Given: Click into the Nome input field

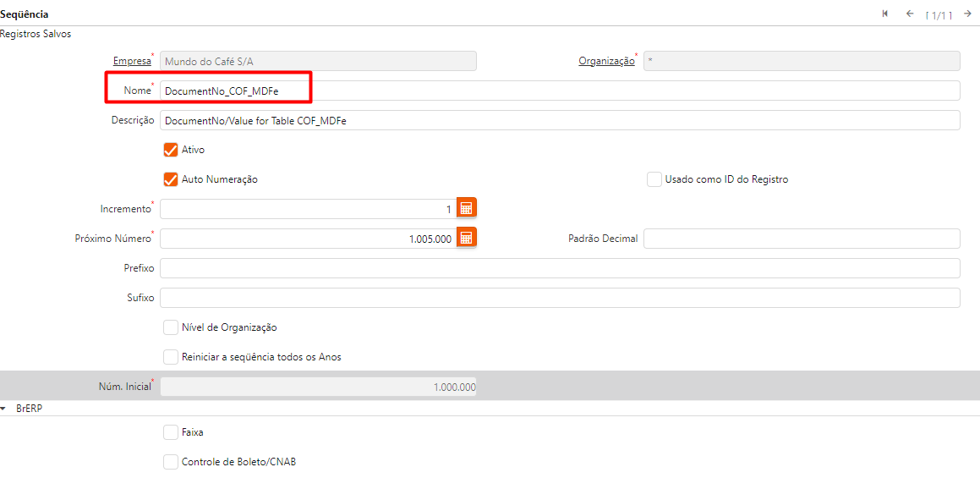Looking at the screenshot, I should pos(560,91).
